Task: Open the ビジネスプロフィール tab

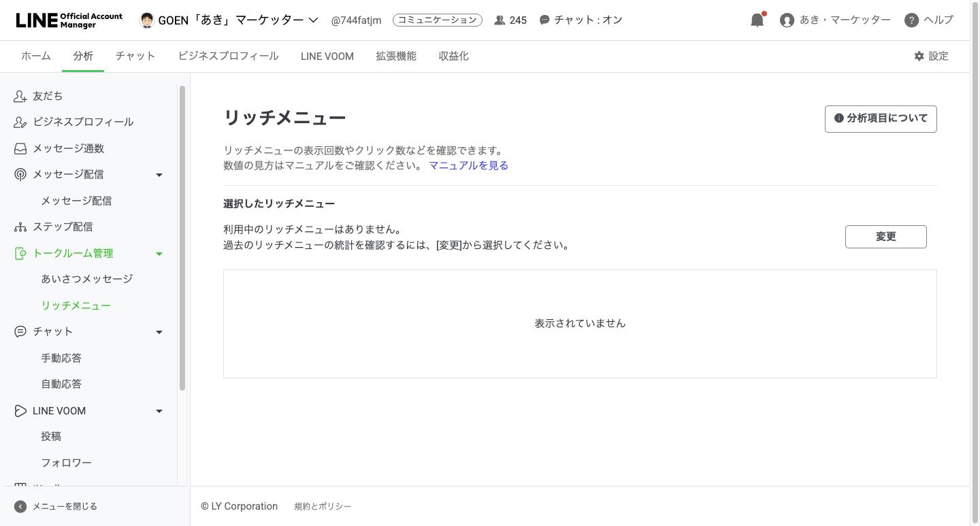Action: click(x=229, y=56)
